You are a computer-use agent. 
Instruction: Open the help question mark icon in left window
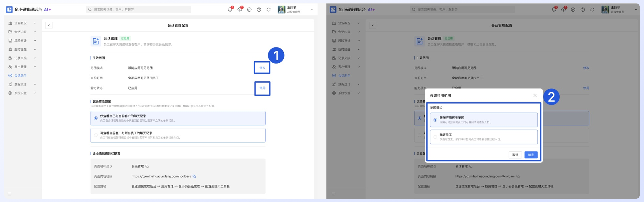259,10
